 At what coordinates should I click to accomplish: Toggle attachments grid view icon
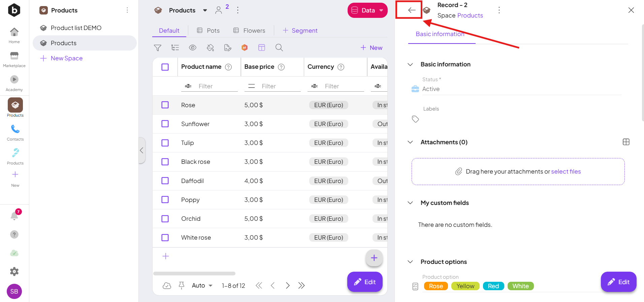click(626, 142)
